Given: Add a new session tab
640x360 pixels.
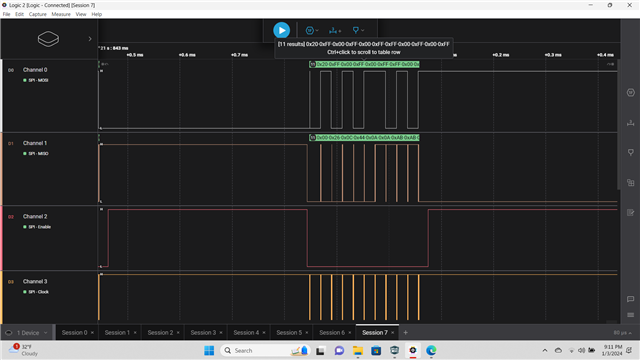Looking at the screenshot, I should (405, 333).
